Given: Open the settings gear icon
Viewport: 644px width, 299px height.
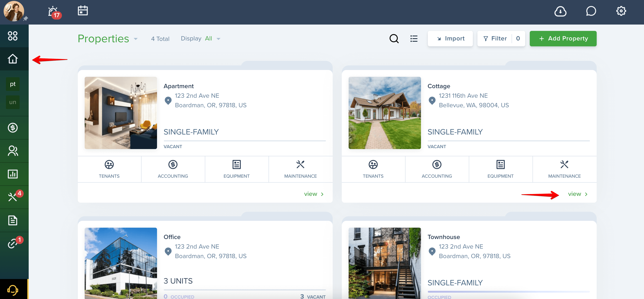Looking at the screenshot, I should [621, 11].
